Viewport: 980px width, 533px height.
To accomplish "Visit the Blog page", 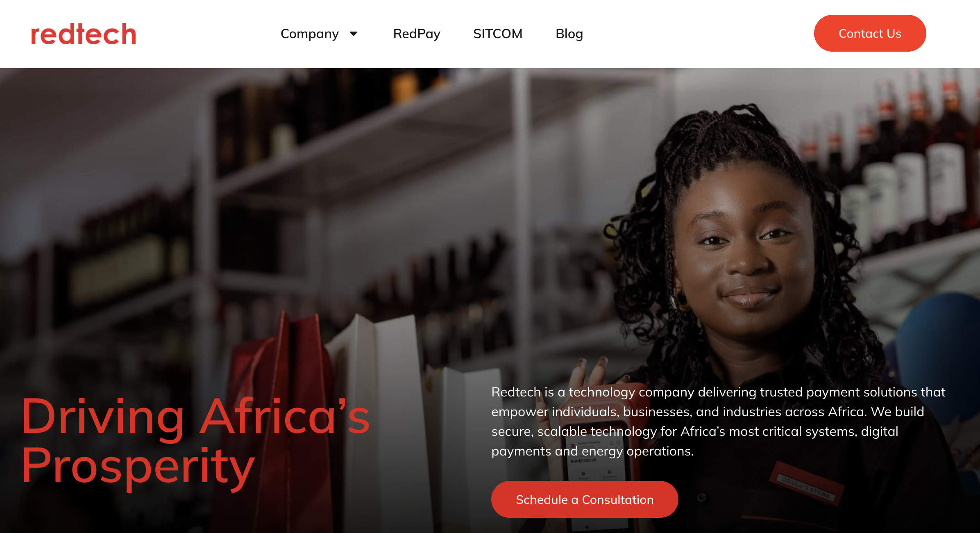I will pos(569,34).
